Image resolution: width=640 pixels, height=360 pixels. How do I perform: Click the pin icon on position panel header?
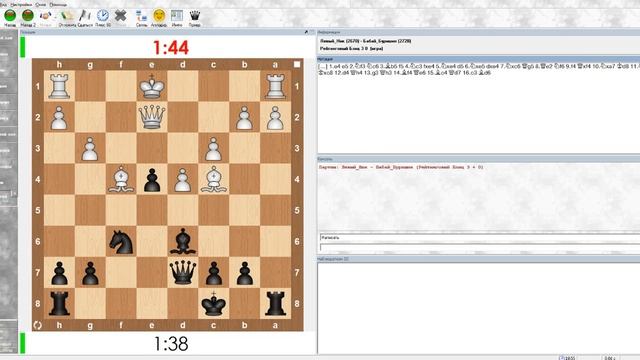pyautogui.click(x=306, y=32)
